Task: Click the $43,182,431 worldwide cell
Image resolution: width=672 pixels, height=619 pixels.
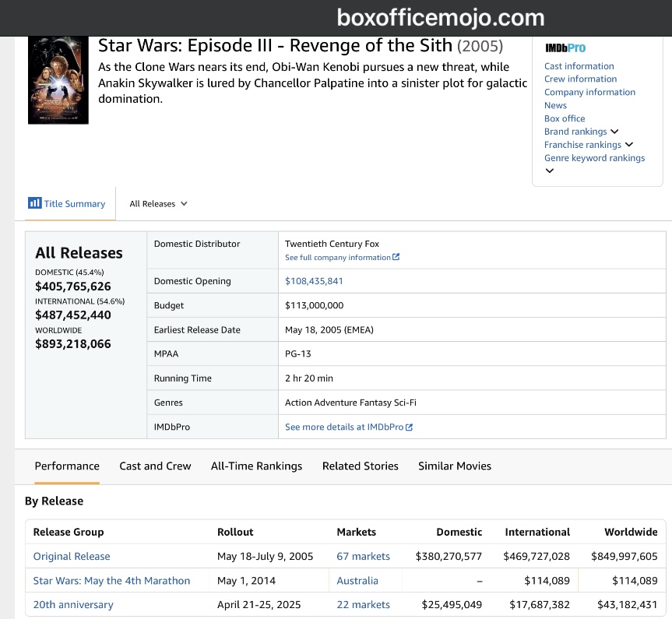Action: click(x=628, y=604)
